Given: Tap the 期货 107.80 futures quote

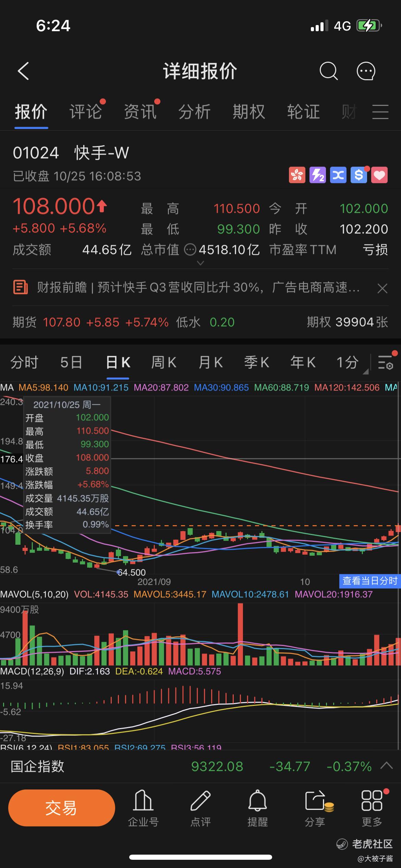Looking at the screenshot, I should (90, 322).
